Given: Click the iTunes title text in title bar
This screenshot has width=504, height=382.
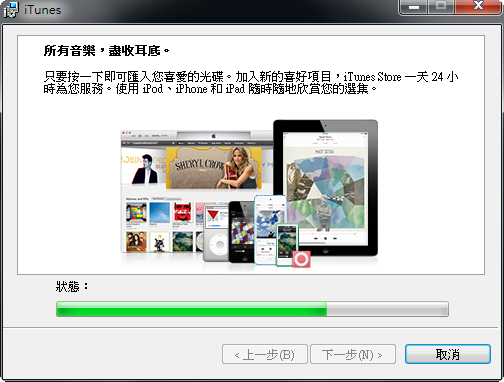Looking at the screenshot, I should click(42, 10).
